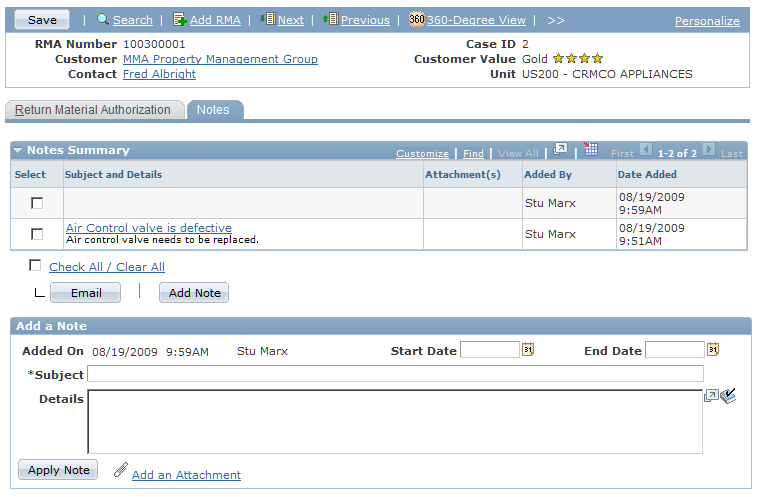Viewport: 761px width, 497px height.
Task: Tick the Air Control valve note checkbox
Action: tap(37, 234)
